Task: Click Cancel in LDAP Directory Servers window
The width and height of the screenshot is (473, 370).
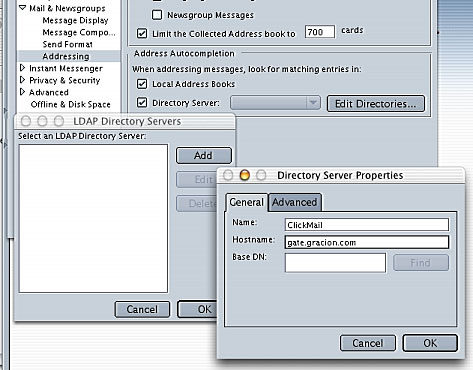Action: [142, 309]
